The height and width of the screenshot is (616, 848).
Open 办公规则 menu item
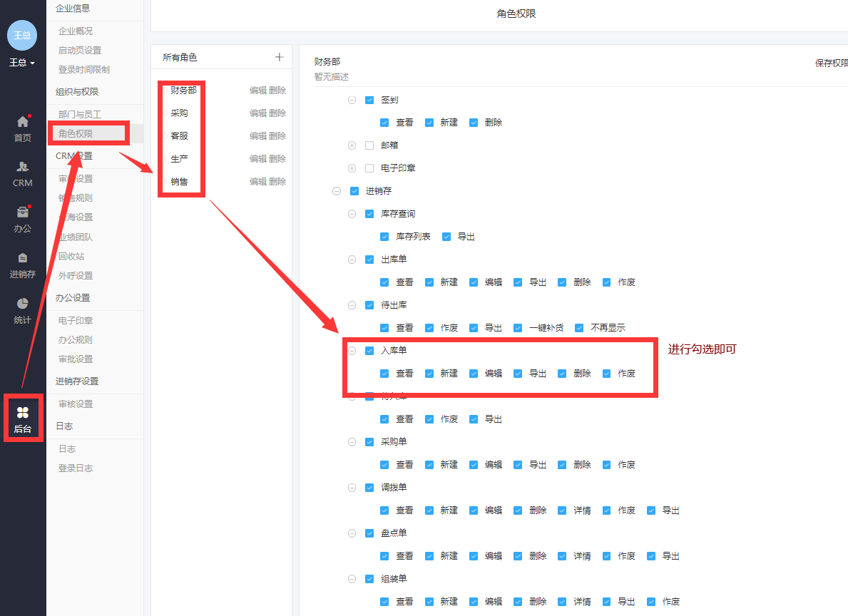pos(75,339)
